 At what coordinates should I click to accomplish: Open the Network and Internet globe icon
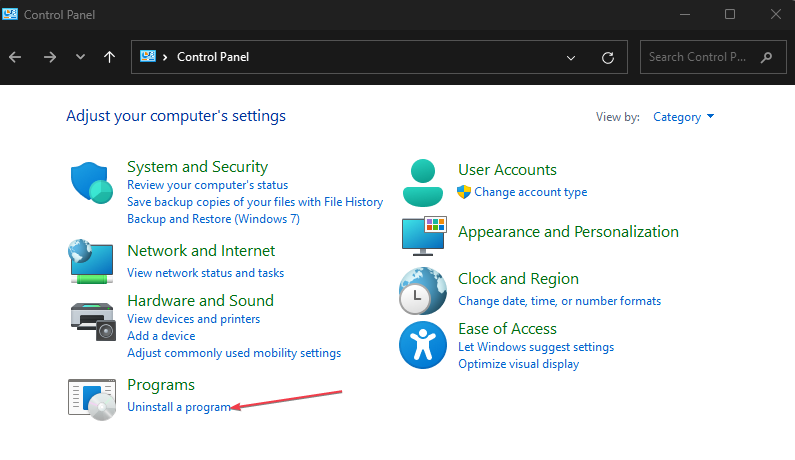point(91,262)
